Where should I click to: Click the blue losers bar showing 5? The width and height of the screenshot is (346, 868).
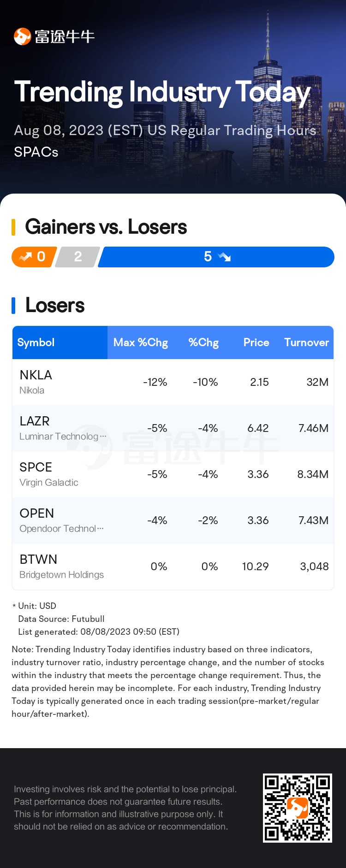216,257
